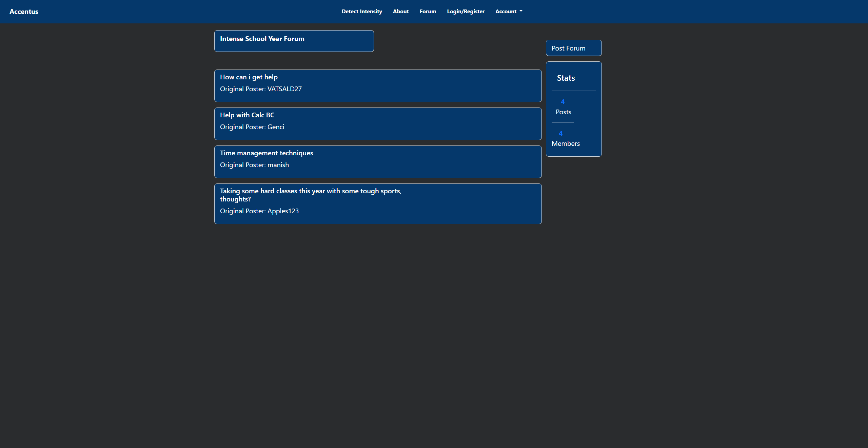Viewport: 868px width, 448px height.
Task: Switch to the Forum section
Action: (x=428, y=11)
